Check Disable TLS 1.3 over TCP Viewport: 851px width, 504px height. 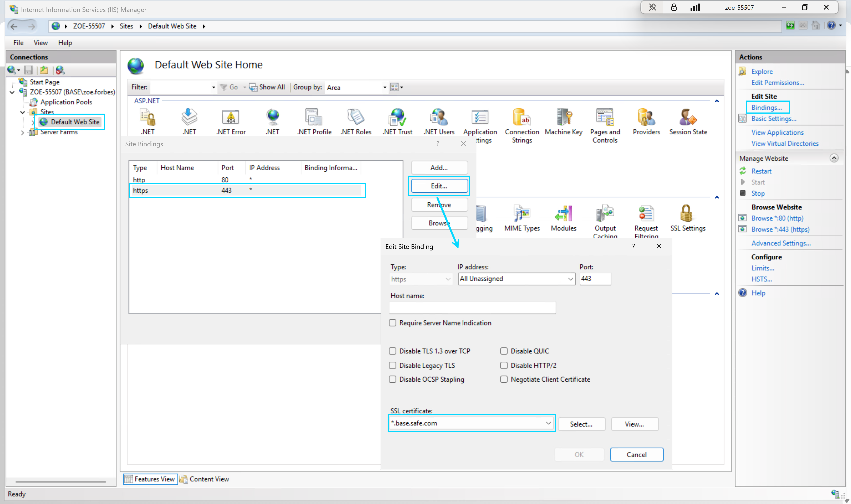[392, 351]
